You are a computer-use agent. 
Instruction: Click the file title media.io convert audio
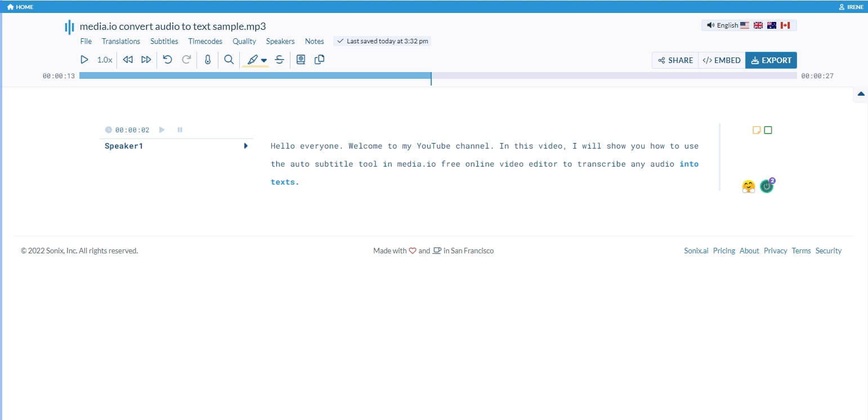[173, 26]
